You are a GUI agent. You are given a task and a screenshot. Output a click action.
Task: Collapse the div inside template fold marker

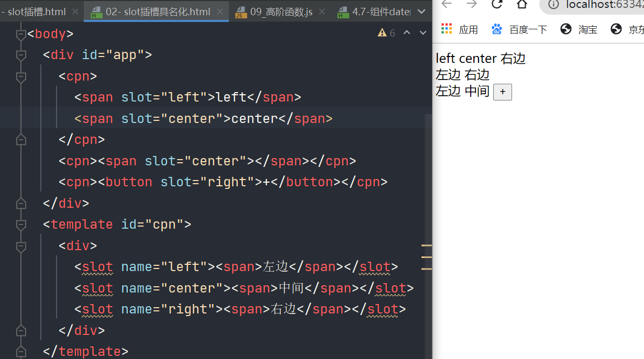pyautogui.click(x=21, y=246)
